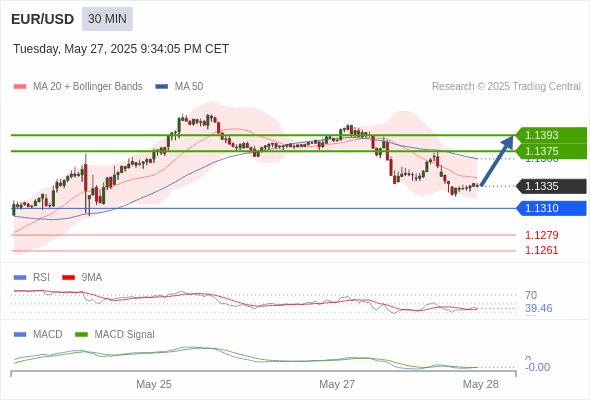590x400 pixels.
Task: Click the May 25 date axis label
Action: (154, 384)
